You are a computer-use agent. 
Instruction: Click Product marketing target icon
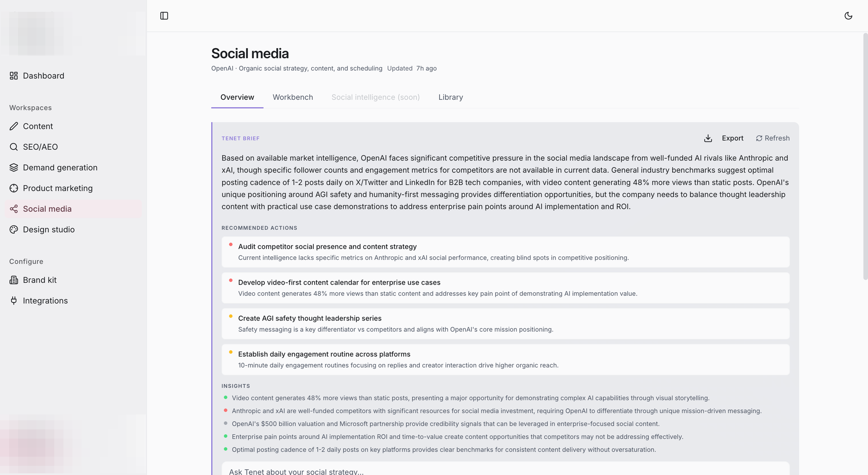coord(14,188)
